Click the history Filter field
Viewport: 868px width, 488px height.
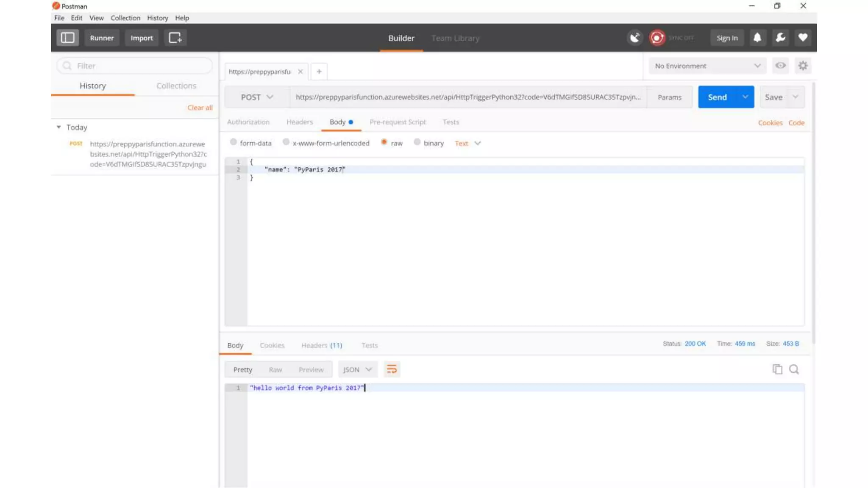pos(140,66)
